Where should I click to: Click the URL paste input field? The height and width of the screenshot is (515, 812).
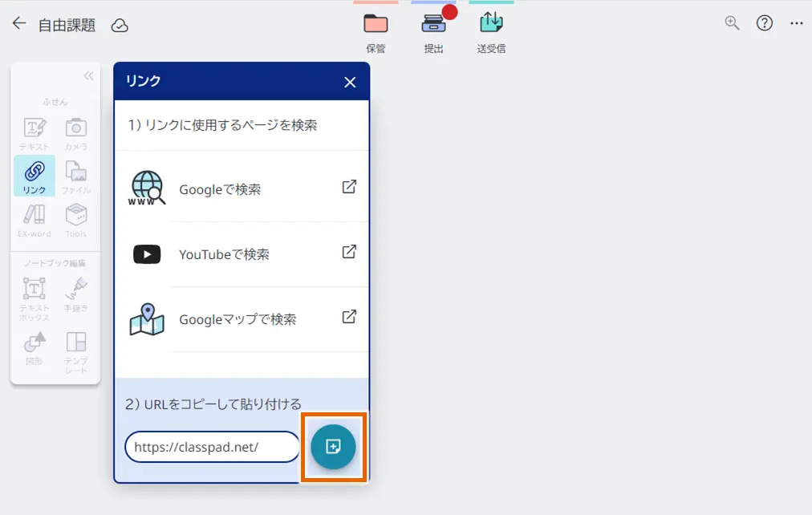click(211, 447)
